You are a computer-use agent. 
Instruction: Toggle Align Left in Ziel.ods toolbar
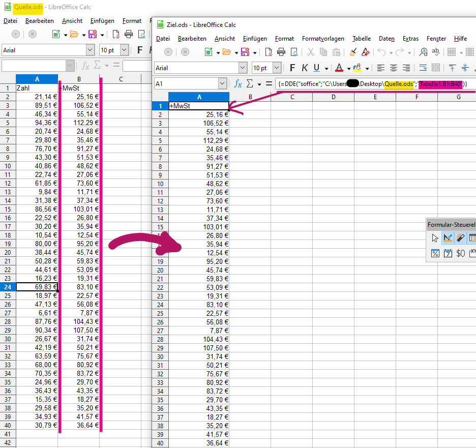[x=381, y=68]
